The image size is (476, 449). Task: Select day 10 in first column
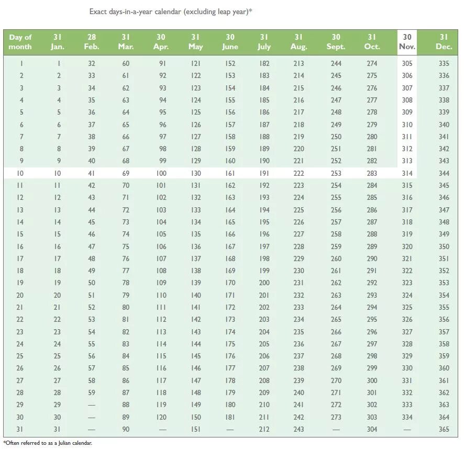tap(20, 173)
